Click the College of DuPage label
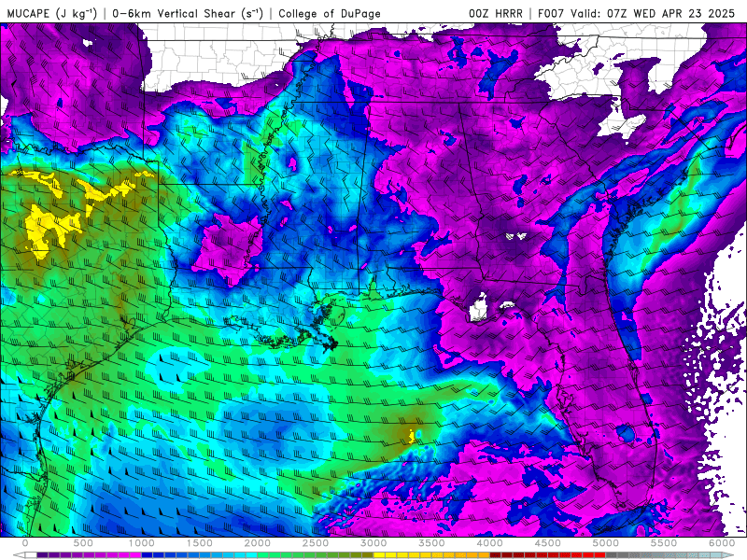 coord(330,13)
